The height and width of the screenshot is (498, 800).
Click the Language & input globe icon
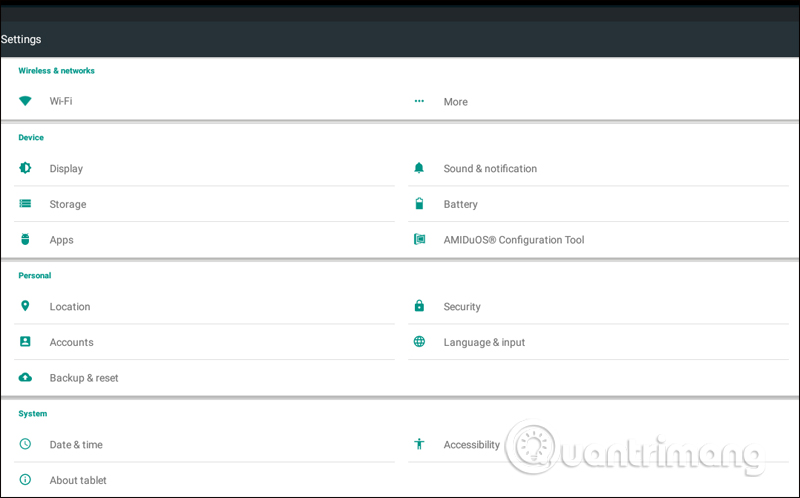[x=420, y=342]
